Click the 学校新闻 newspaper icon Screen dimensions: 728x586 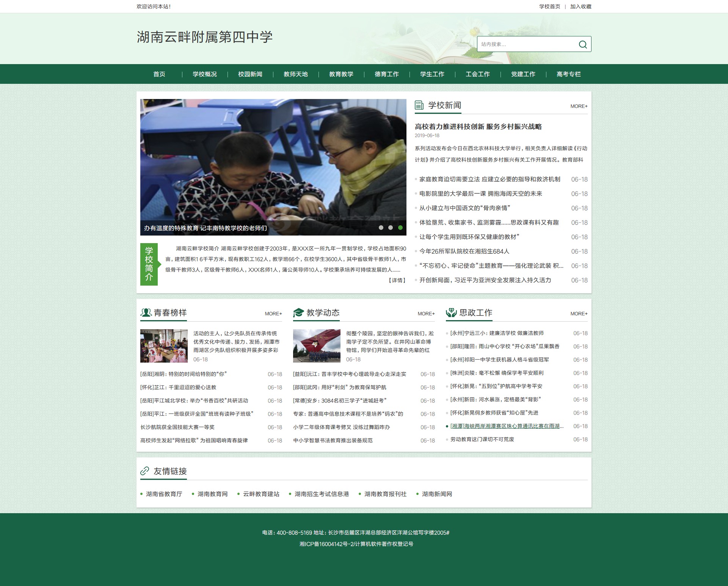[419, 105]
